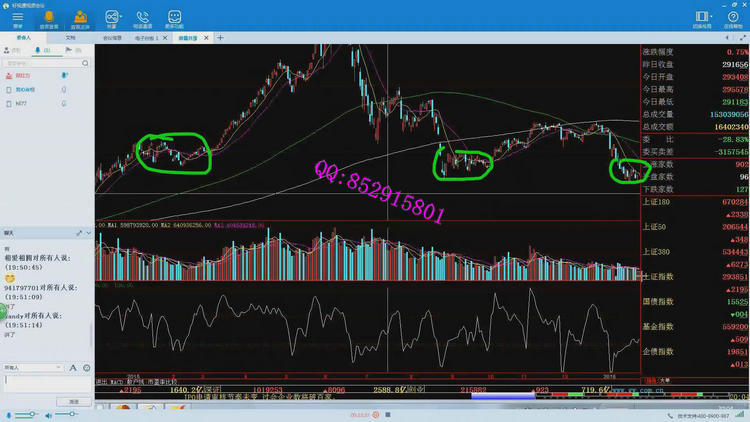
Task: Open the dropdown arrow beside the share icon
Action: (x=121, y=18)
